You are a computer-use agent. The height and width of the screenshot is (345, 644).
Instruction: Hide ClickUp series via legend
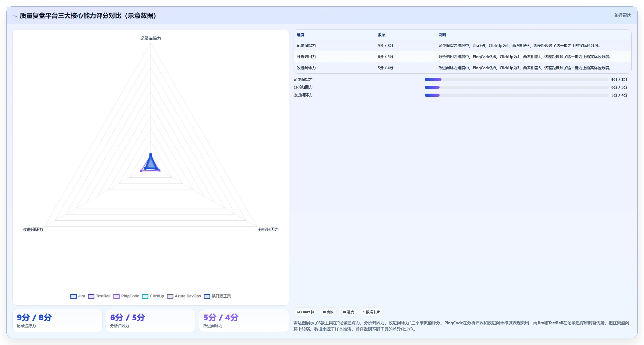click(x=153, y=296)
